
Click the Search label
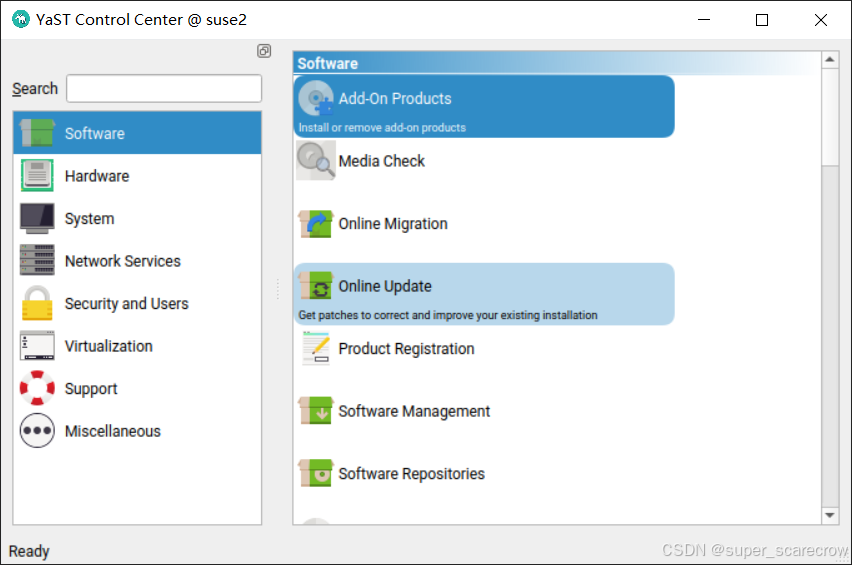click(35, 89)
